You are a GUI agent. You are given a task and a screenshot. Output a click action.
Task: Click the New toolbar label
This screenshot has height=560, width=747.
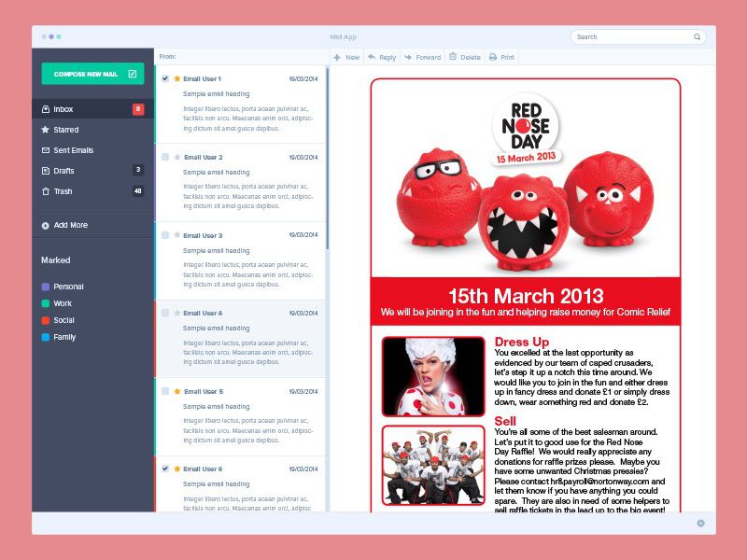point(353,57)
